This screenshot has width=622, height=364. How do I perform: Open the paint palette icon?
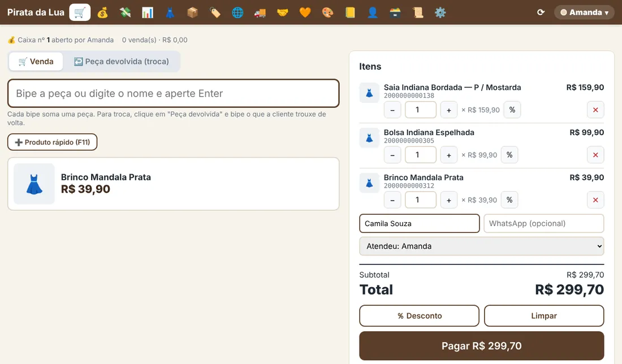[327, 12]
